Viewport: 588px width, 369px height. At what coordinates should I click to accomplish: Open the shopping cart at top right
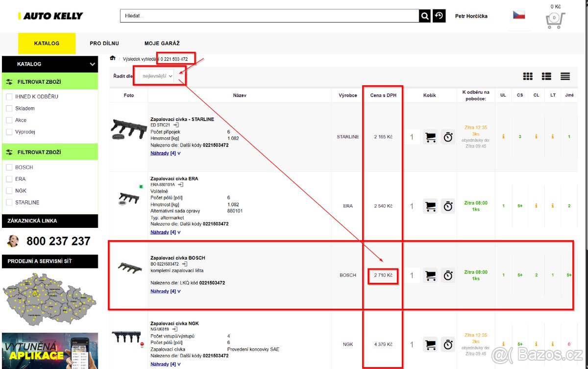pyautogui.click(x=555, y=19)
